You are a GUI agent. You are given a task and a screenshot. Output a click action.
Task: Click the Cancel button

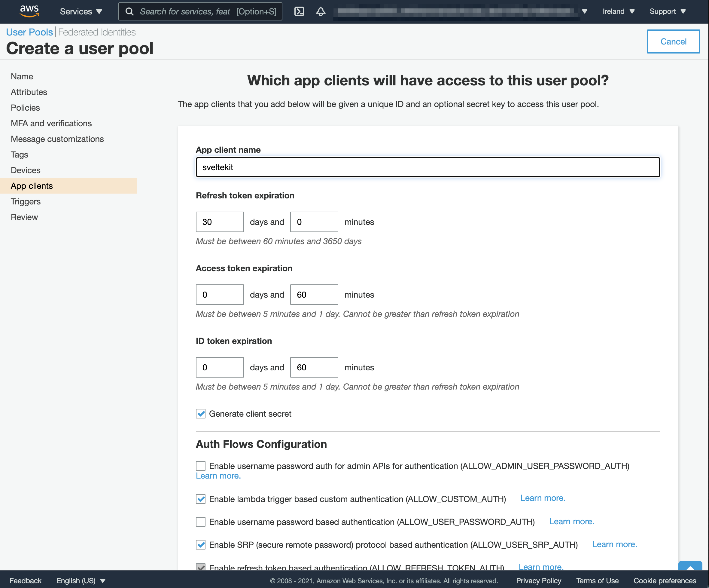[x=673, y=41]
